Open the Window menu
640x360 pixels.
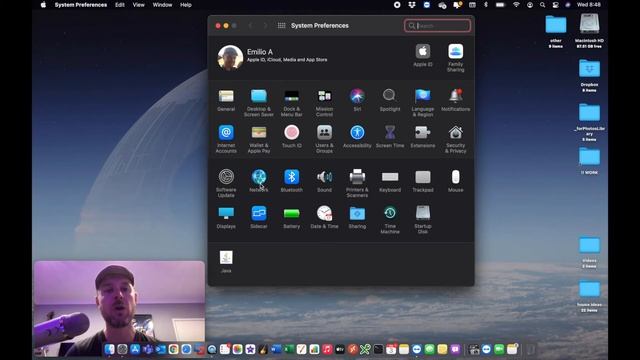[x=162, y=5]
